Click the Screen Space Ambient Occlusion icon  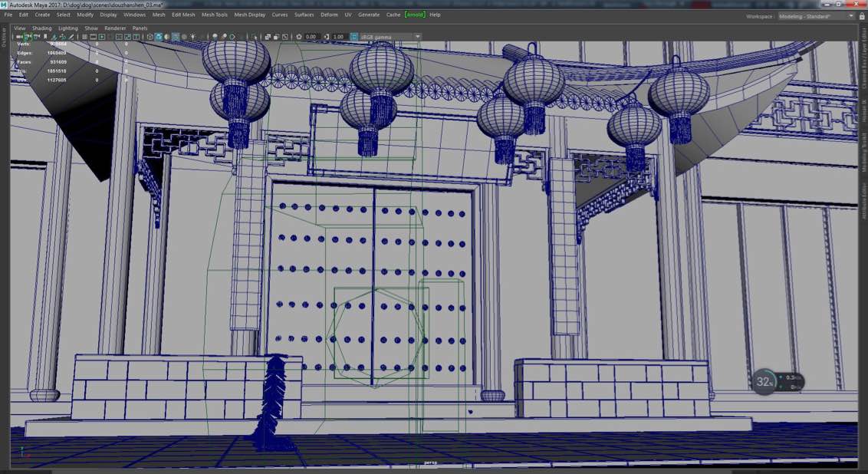tap(215, 37)
